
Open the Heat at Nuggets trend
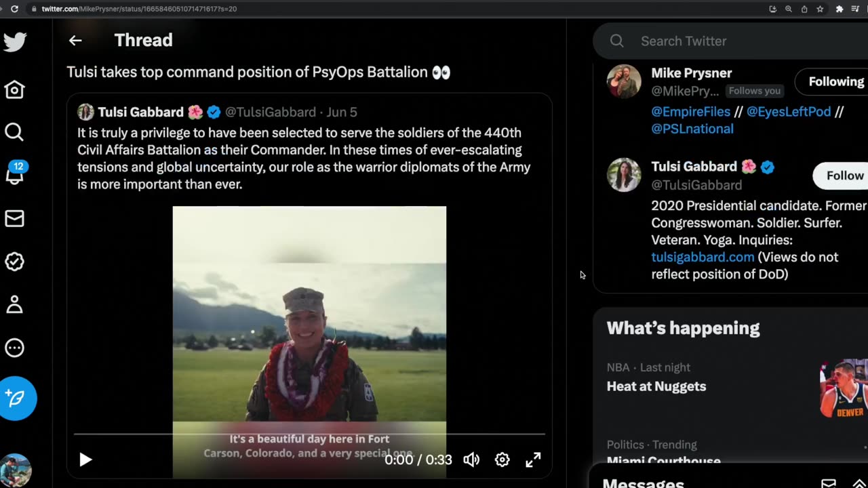point(656,386)
